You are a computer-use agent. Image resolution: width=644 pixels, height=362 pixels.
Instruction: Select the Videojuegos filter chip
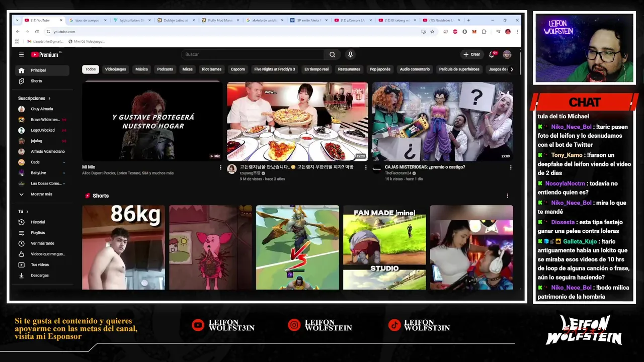tap(116, 69)
